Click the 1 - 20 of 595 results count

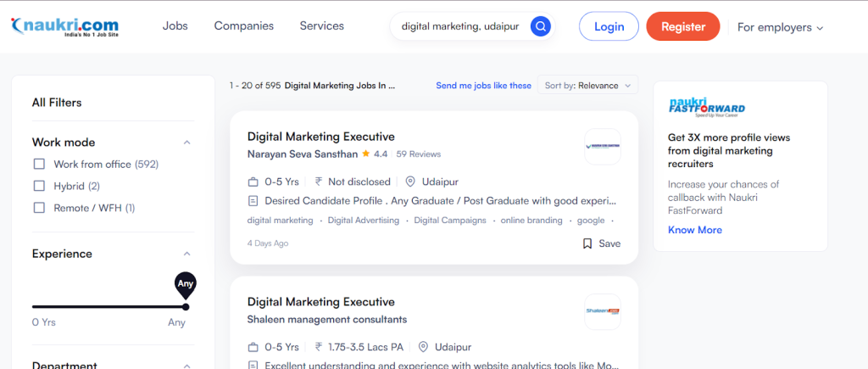click(254, 86)
